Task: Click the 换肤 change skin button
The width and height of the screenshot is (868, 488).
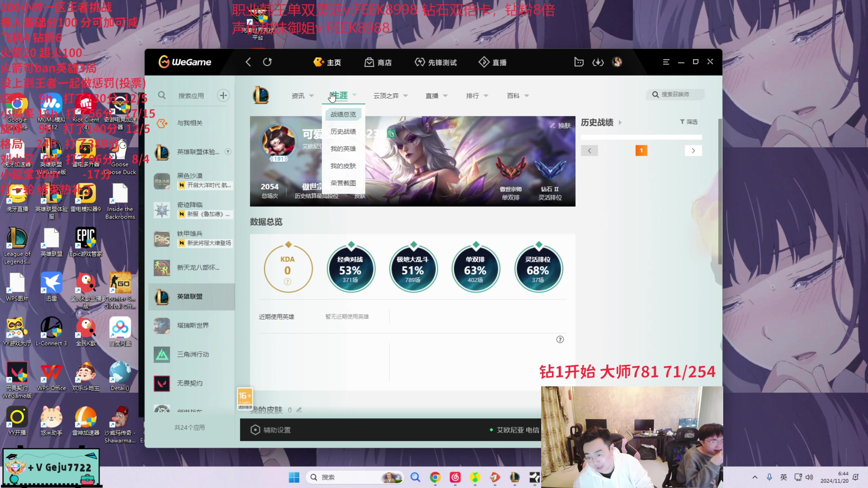Action: click(560, 125)
